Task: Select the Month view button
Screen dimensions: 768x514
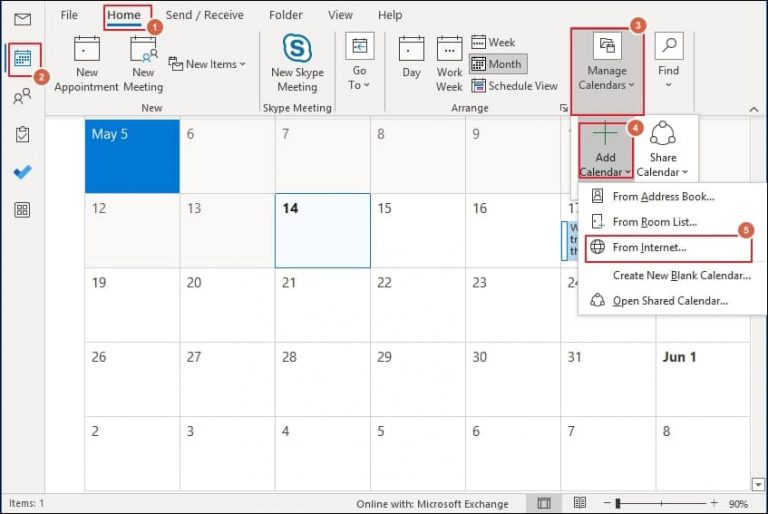Action: pyautogui.click(x=497, y=64)
